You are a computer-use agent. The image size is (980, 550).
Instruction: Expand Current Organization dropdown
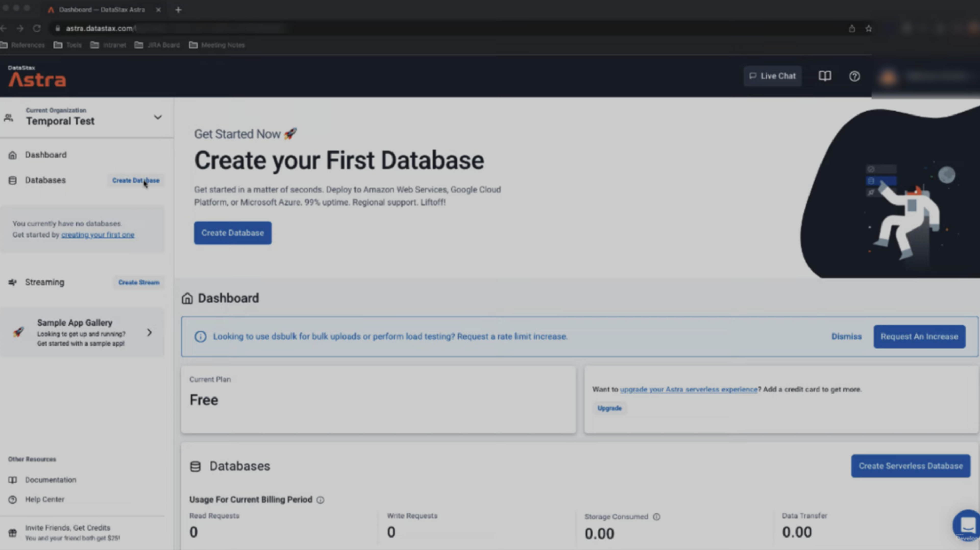tap(157, 117)
